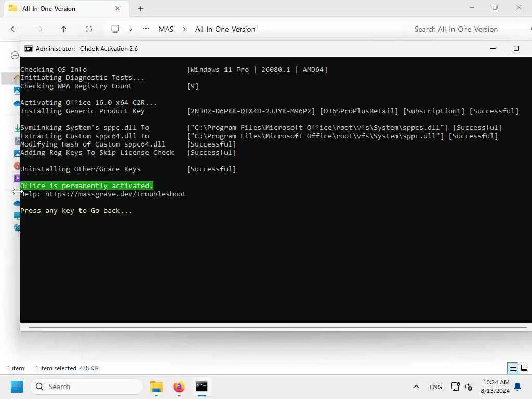Click 'Press any key to Go back...' text
The image size is (532, 399).
pyautogui.click(x=76, y=211)
